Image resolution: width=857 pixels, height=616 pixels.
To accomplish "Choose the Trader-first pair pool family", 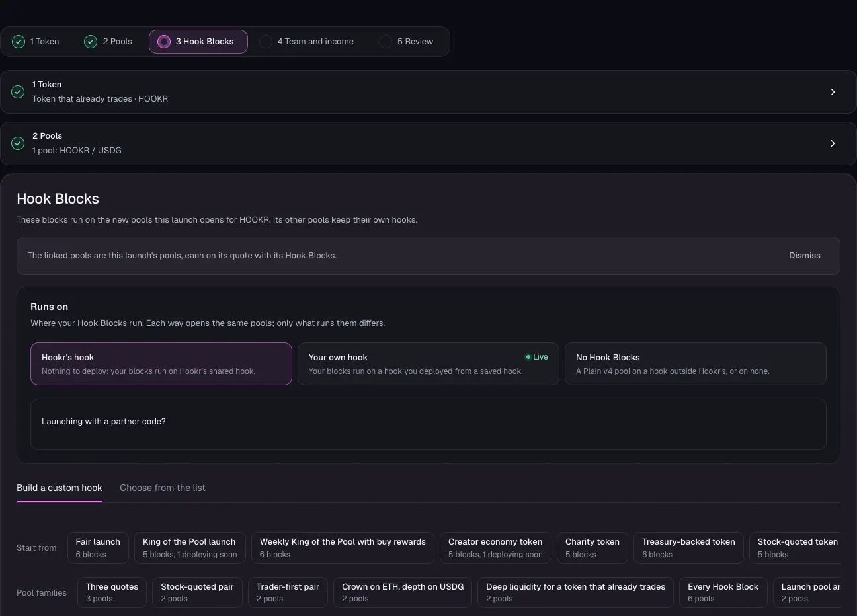I will pos(288,592).
